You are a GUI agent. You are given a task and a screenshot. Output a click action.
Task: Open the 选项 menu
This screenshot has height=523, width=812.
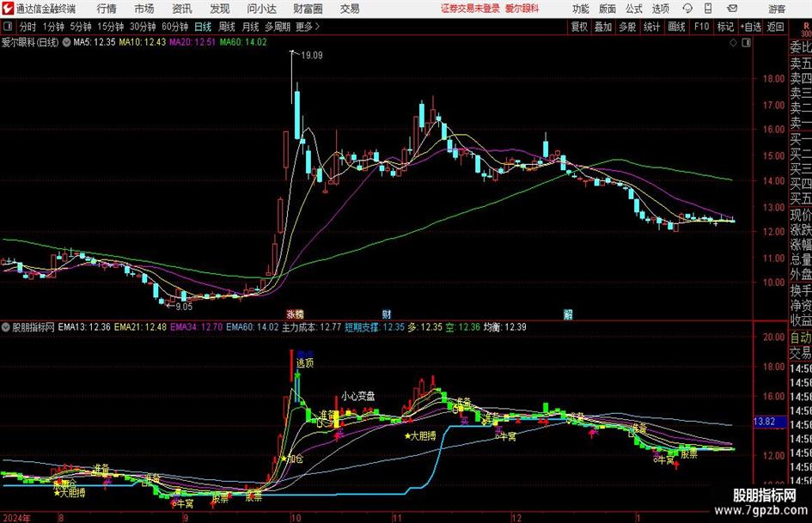click(660, 9)
